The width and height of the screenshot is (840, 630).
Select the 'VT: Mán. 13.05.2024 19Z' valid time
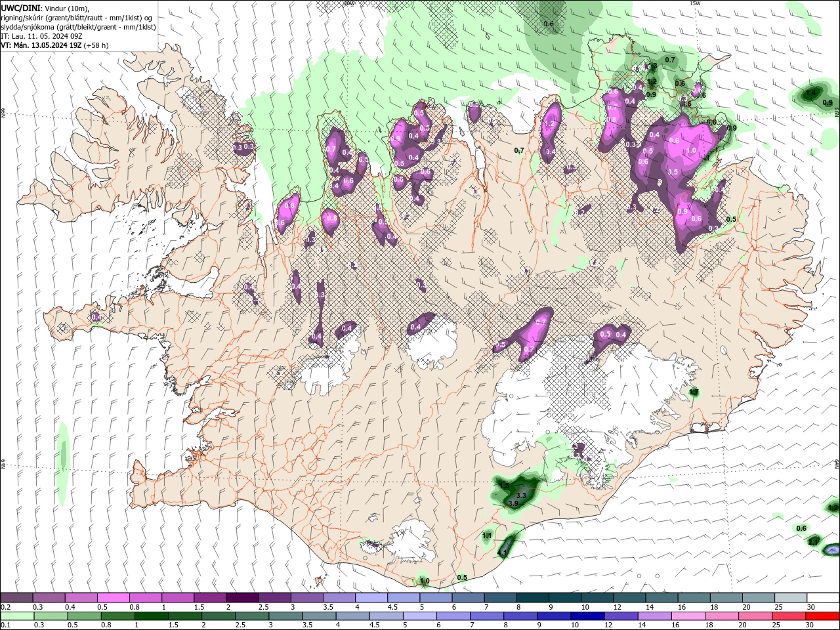tap(41, 45)
